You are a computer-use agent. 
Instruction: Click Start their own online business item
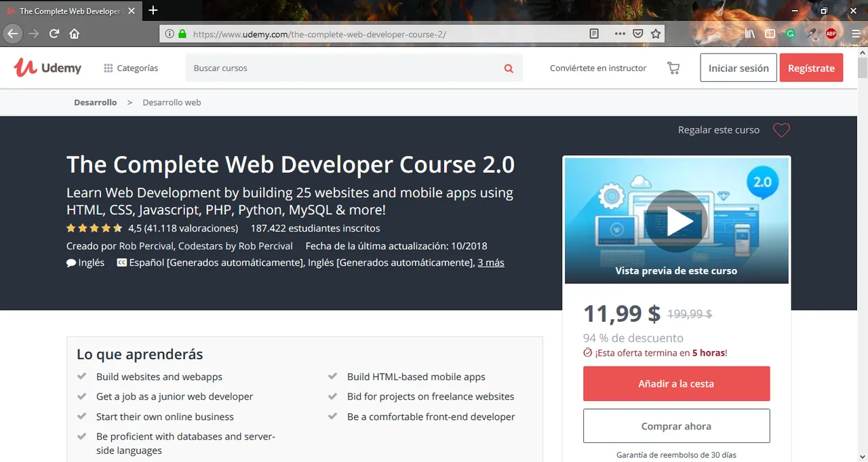[165, 417]
